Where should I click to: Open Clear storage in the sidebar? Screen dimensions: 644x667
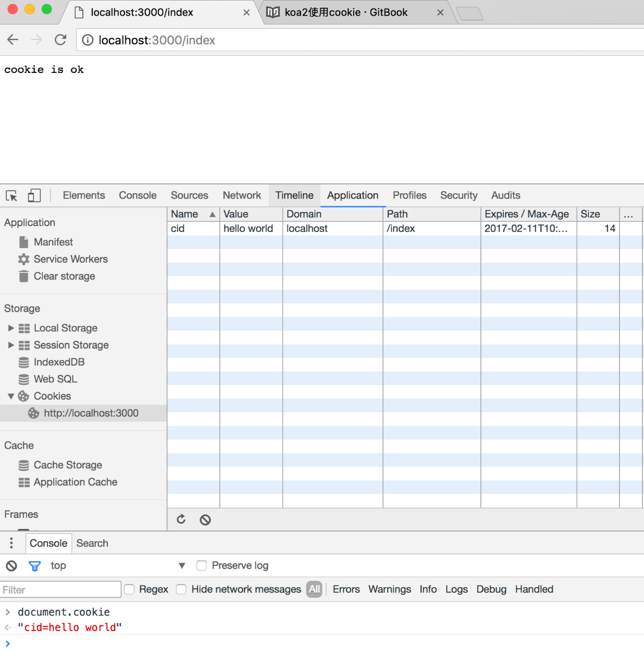coord(64,276)
